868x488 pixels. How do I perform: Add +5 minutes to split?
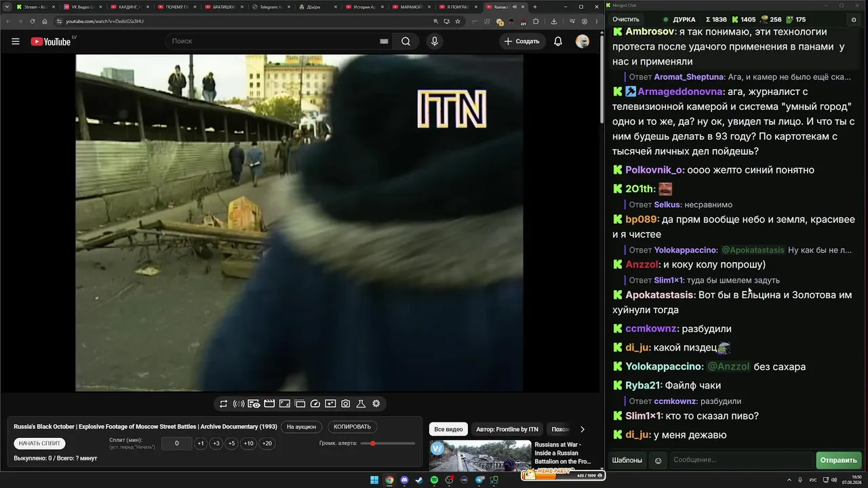click(x=232, y=443)
